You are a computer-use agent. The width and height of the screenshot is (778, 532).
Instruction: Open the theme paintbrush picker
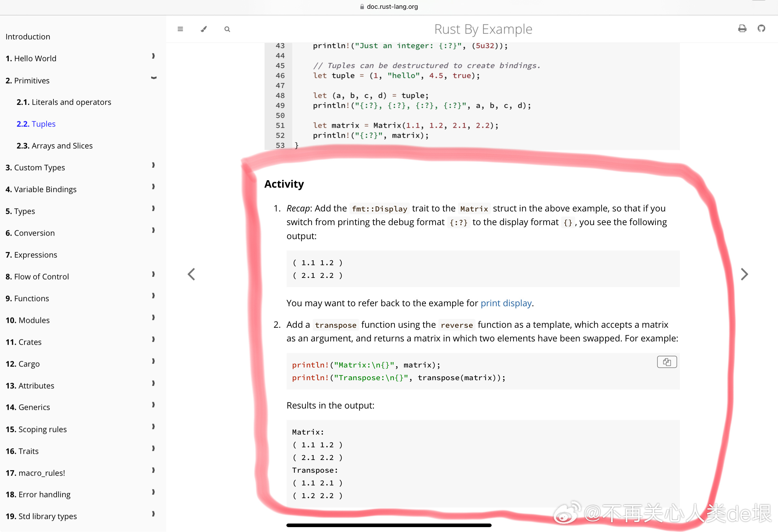204,29
